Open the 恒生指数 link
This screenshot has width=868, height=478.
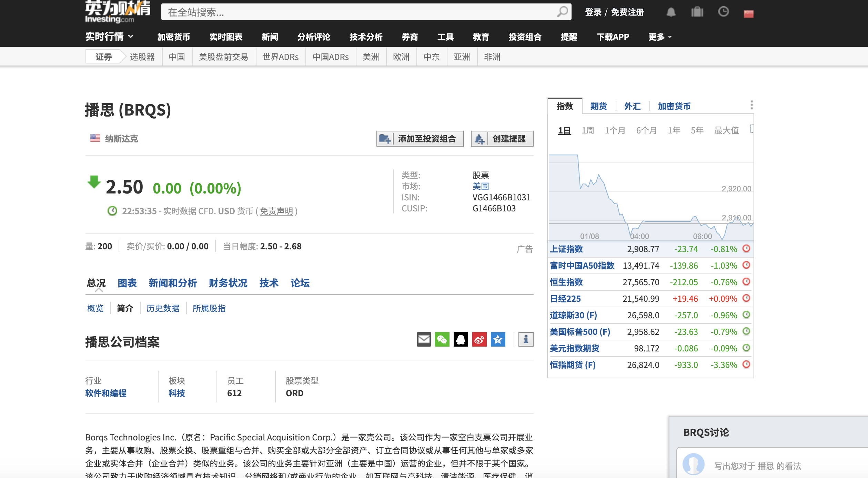(566, 282)
